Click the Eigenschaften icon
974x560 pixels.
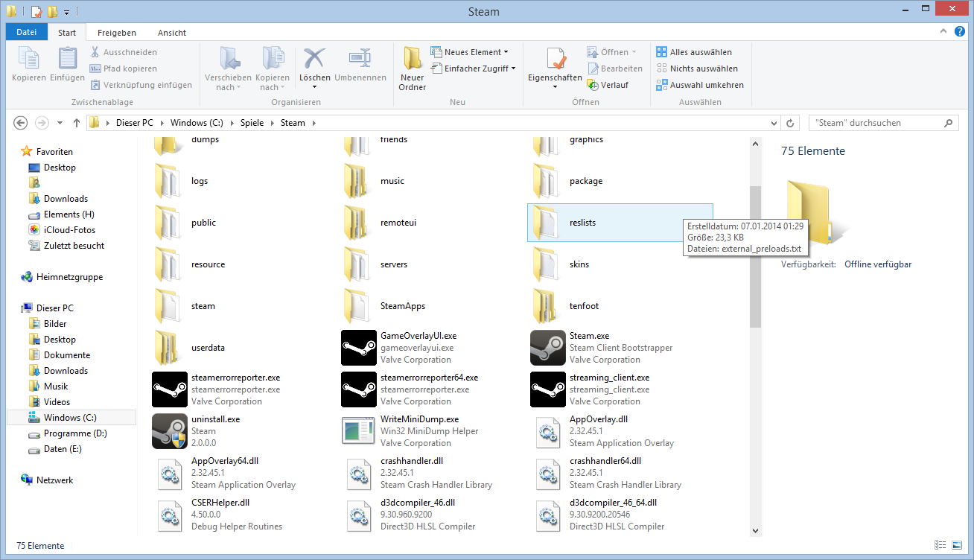pyautogui.click(x=555, y=58)
